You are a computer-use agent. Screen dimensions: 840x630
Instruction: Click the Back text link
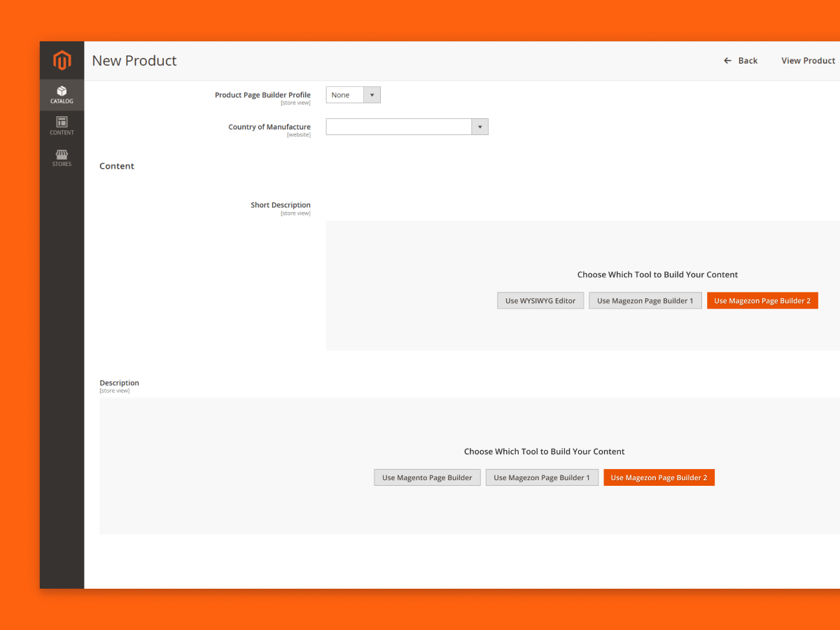click(x=748, y=61)
